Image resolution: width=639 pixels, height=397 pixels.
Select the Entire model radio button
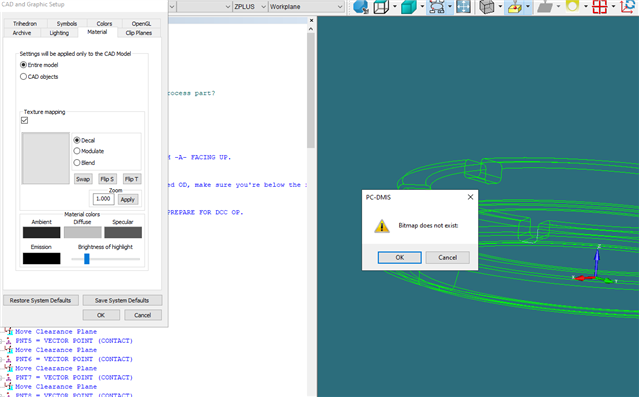point(23,65)
